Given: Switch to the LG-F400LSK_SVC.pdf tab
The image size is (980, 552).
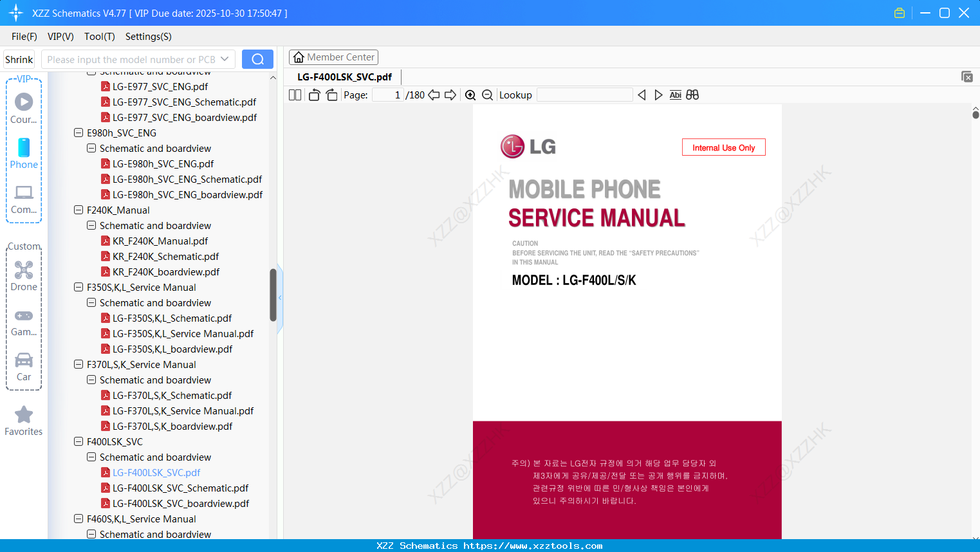Looking at the screenshot, I should (344, 76).
